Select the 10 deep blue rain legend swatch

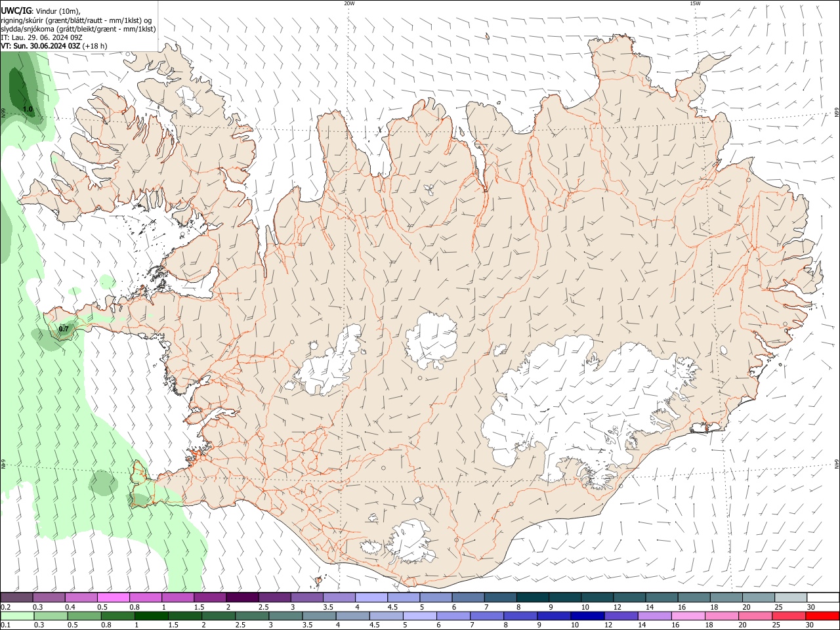coord(587,616)
